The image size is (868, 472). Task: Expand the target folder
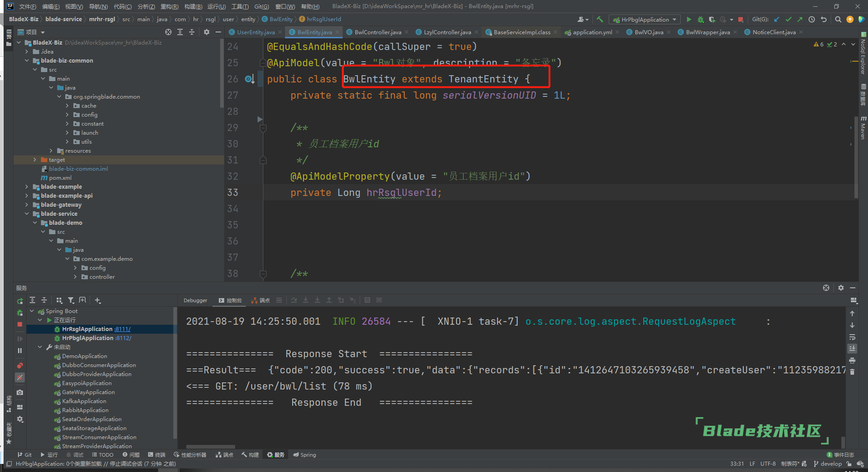[35, 159]
